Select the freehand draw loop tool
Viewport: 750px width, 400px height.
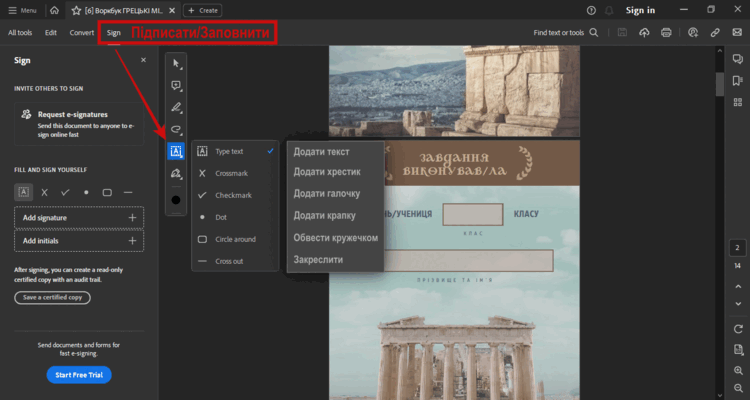click(x=176, y=129)
